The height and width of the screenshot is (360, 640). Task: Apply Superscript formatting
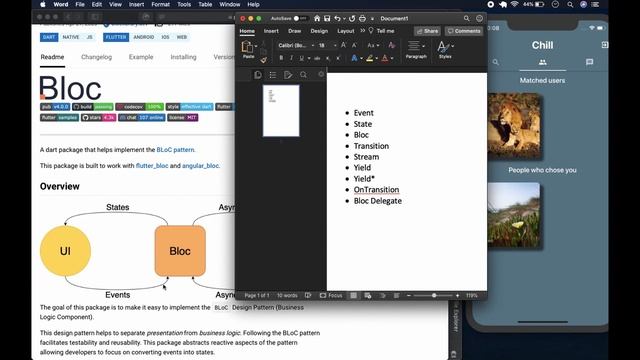click(x=338, y=58)
